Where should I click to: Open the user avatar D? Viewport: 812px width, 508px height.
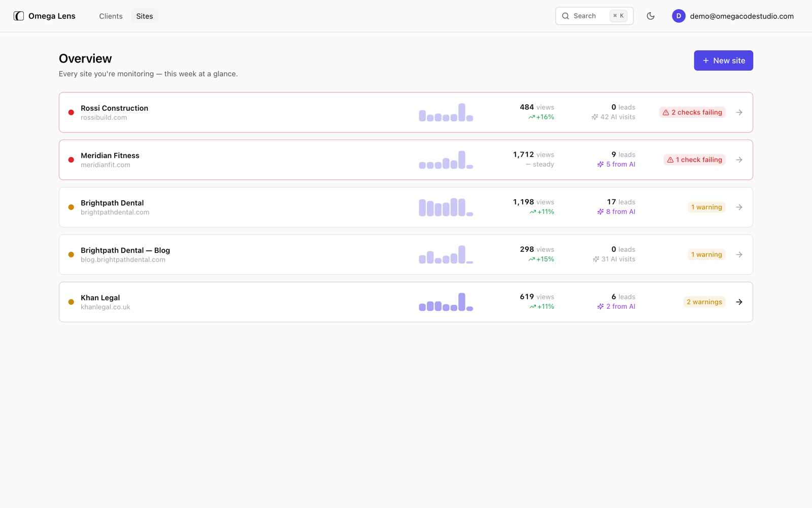(679, 16)
